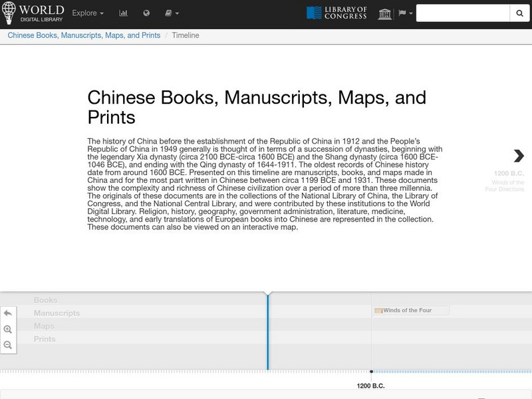The height and width of the screenshot is (399, 532).
Task: Click the Library of Congress logo
Action: point(336,13)
